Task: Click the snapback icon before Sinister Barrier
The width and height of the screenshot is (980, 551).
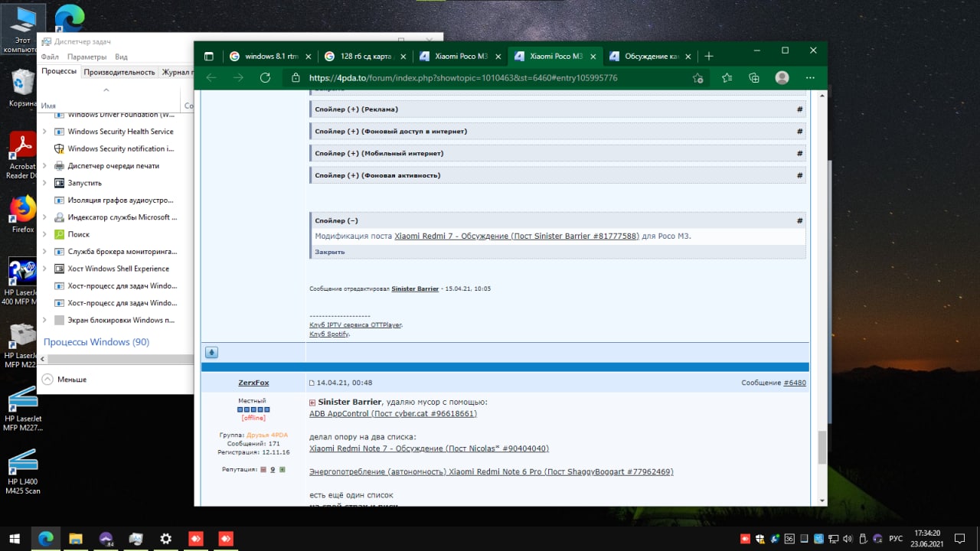Action: (312, 402)
